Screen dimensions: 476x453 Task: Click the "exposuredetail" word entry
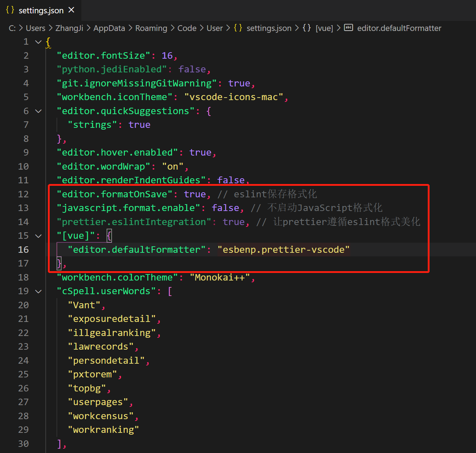pos(112,319)
